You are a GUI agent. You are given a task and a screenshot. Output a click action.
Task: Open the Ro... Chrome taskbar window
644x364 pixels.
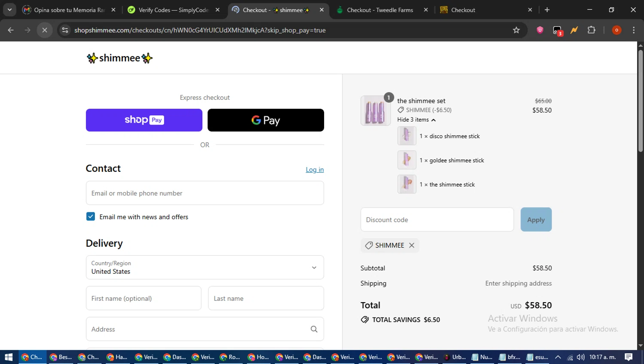click(230, 357)
